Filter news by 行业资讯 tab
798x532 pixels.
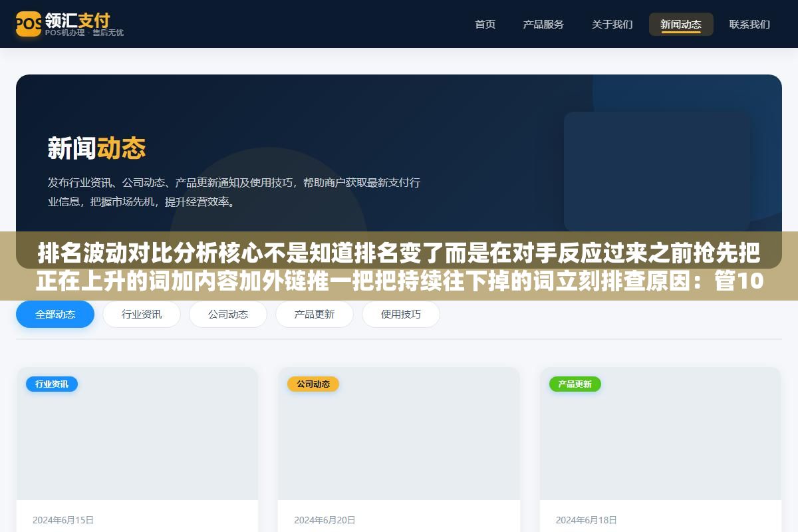click(x=142, y=314)
